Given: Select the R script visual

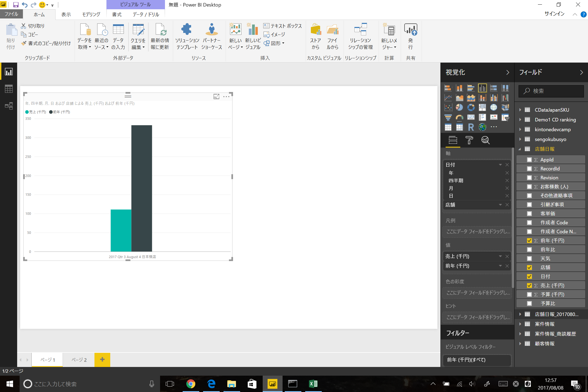Looking at the screenshot, I should coord(471,127).
